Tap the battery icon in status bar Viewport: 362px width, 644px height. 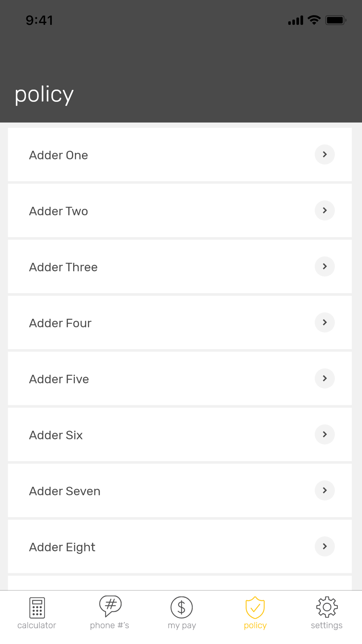coord(336,20)
